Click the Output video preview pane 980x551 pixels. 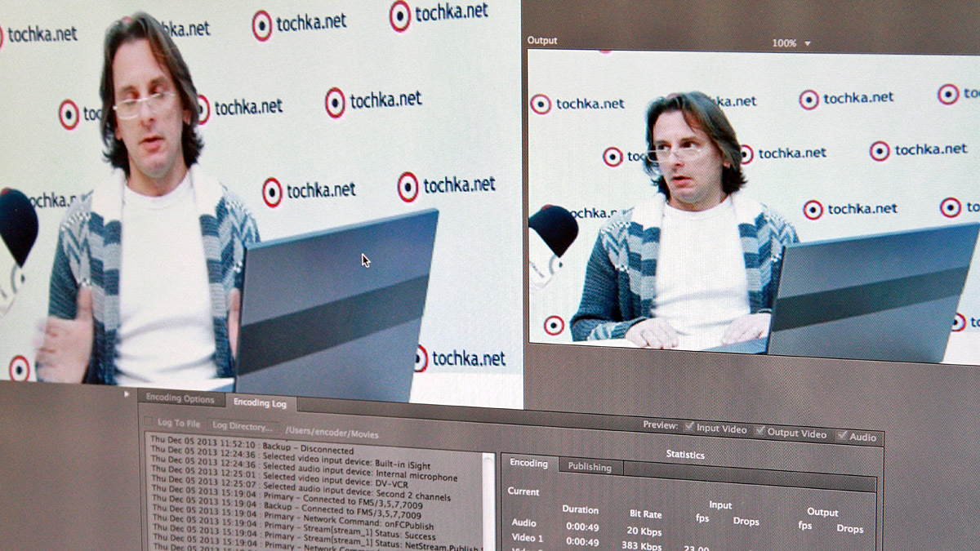(x=751, y=204)
